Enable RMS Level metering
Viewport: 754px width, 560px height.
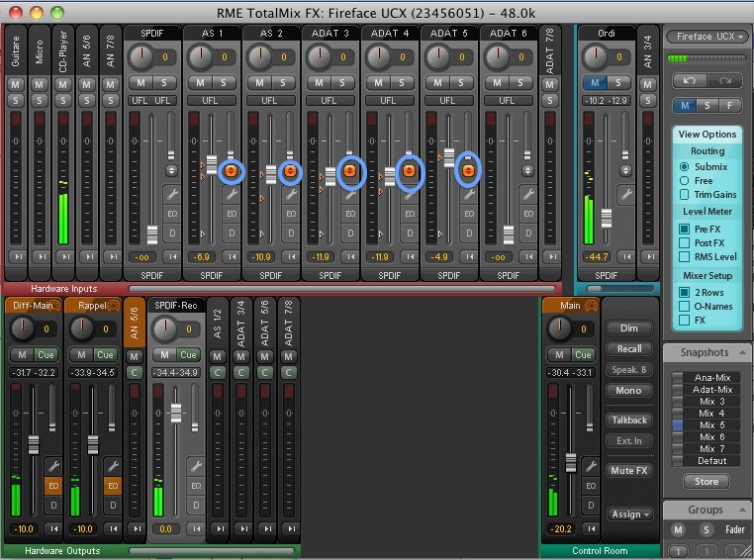coord(684,256)
